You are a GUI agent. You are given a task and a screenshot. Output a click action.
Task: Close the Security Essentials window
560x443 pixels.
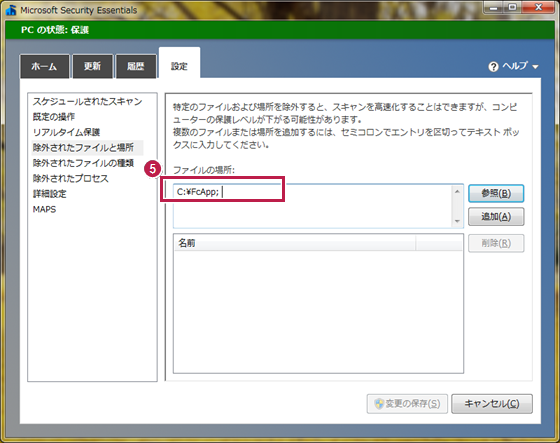pyautogui.click(x=539, y=8)
